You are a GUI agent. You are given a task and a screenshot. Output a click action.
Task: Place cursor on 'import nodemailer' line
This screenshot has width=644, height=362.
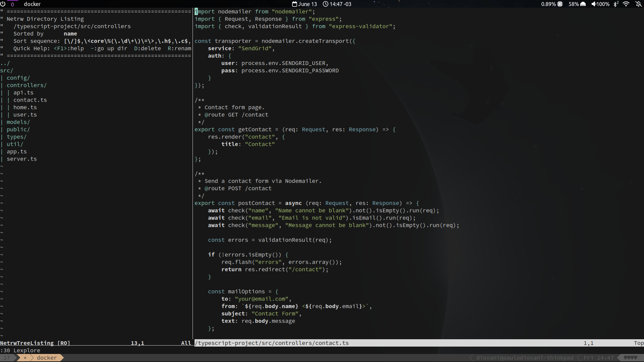(x=255, y=12)
